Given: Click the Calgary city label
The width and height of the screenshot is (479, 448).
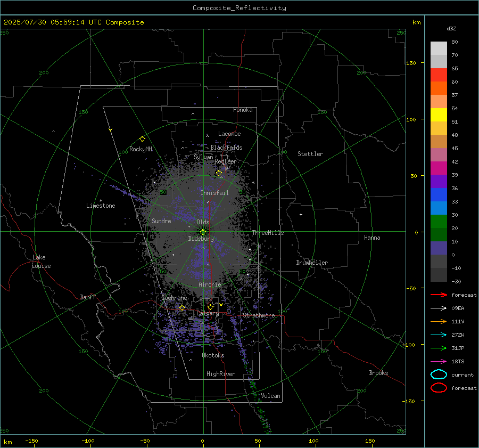Looking at the screenshot, I should [x=208, y=313].
